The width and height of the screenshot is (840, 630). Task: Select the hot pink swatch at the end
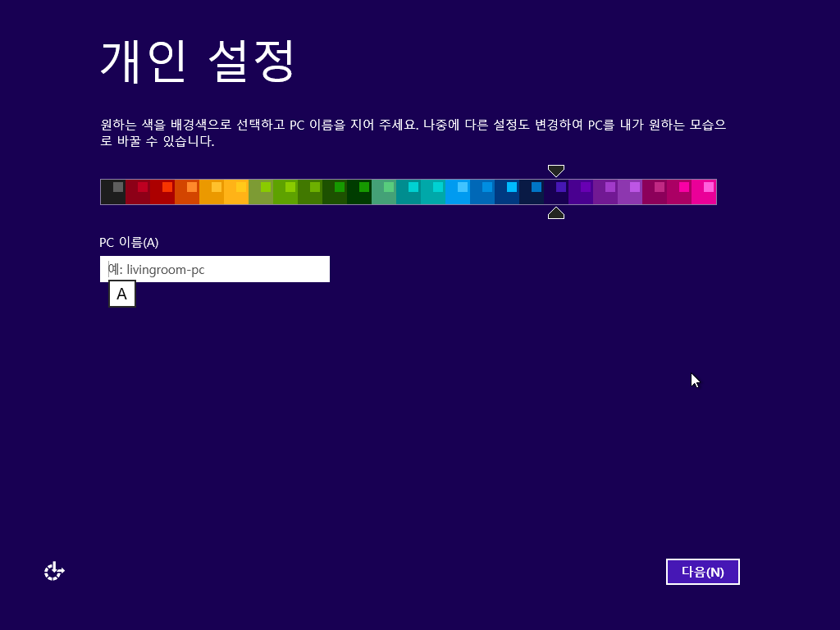pos(704,192)
